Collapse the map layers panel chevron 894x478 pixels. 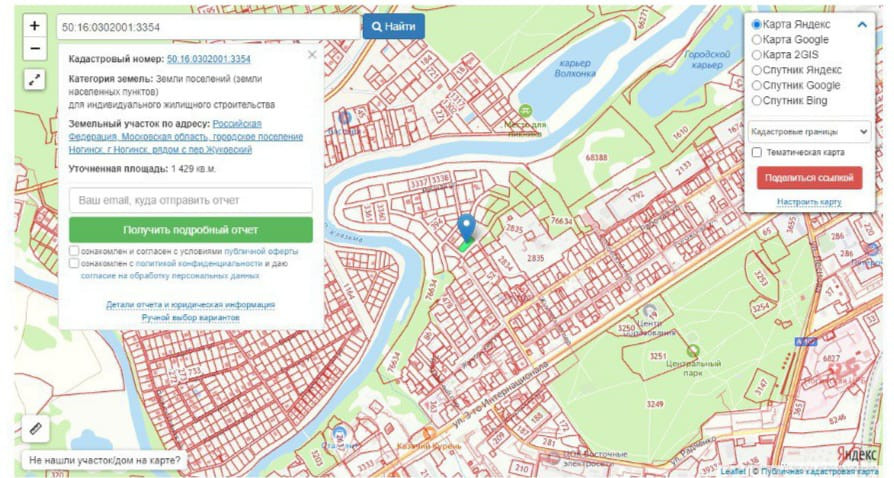862,25
